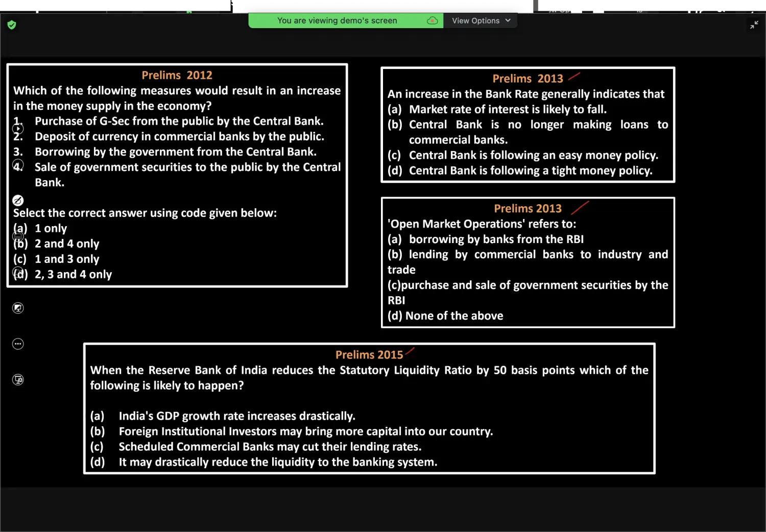The height and width of the screenshot is (532, 766).
Task: Select the pen annotation tool icon
Action: pos(18,200)
